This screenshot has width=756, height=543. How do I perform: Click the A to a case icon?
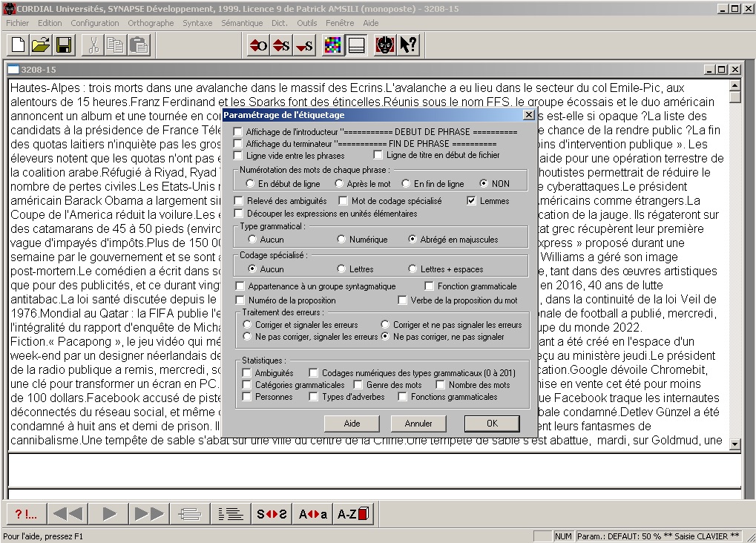[313, 514]
